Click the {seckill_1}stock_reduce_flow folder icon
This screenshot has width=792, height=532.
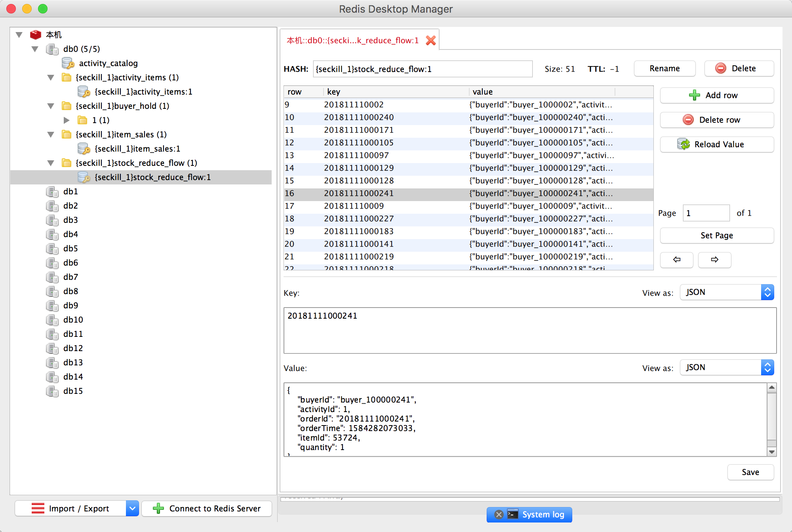[x=67, y=163]
